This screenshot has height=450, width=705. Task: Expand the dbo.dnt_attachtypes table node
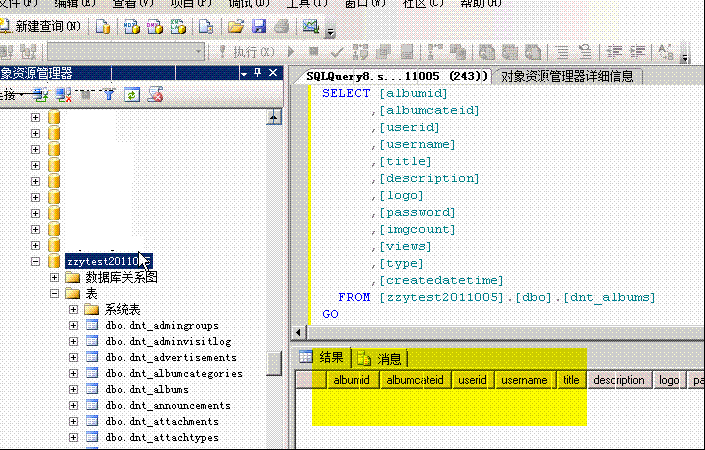(x=73, y=437)
